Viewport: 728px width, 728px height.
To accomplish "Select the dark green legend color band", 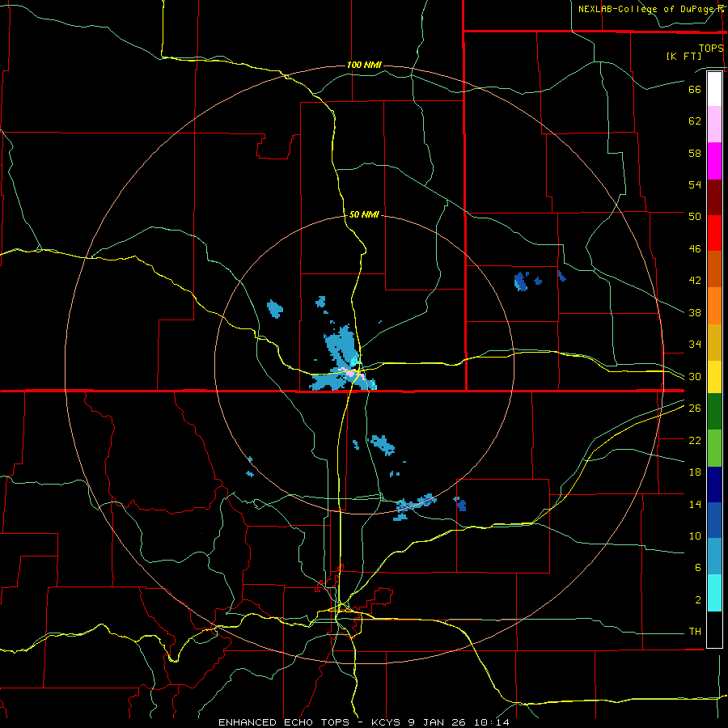I will [714, 412].
